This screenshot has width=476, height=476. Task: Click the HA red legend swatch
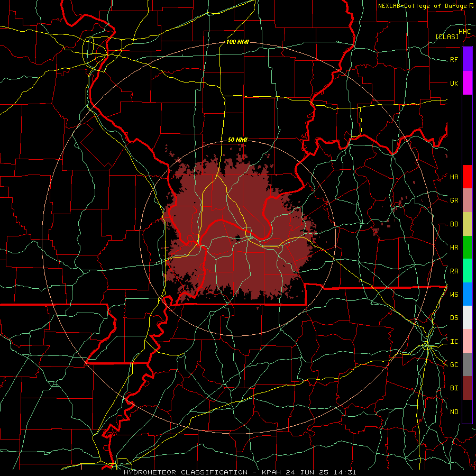[467, 177]
